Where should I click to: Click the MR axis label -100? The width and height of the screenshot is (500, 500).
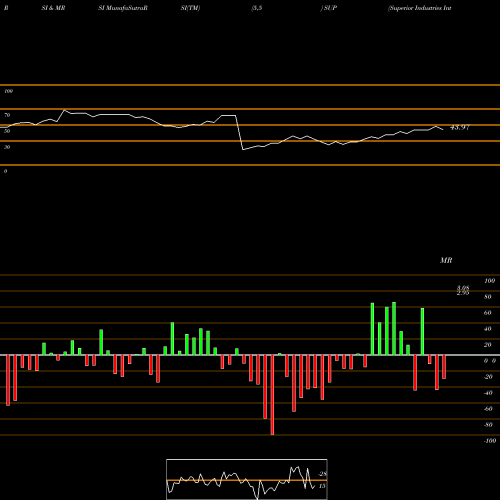490,441
